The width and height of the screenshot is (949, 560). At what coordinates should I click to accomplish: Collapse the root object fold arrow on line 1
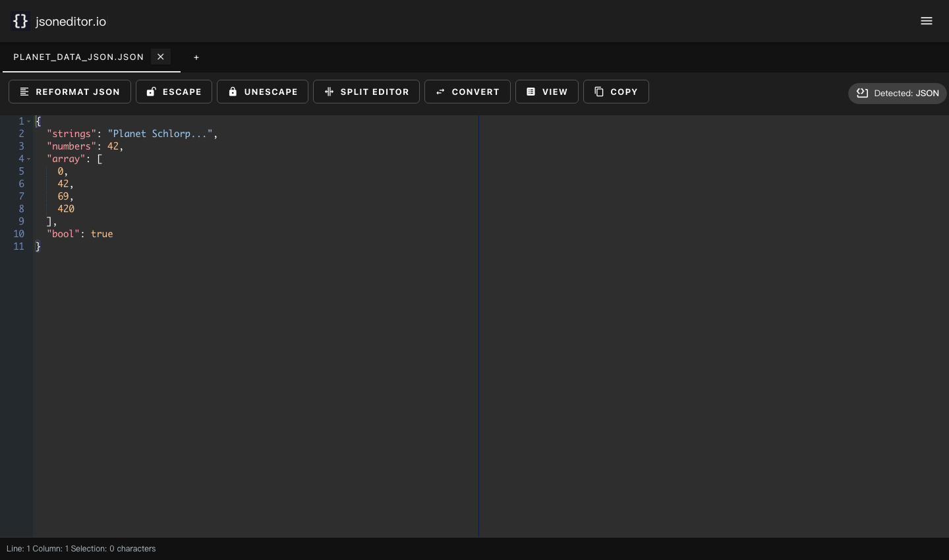[29, 121]
